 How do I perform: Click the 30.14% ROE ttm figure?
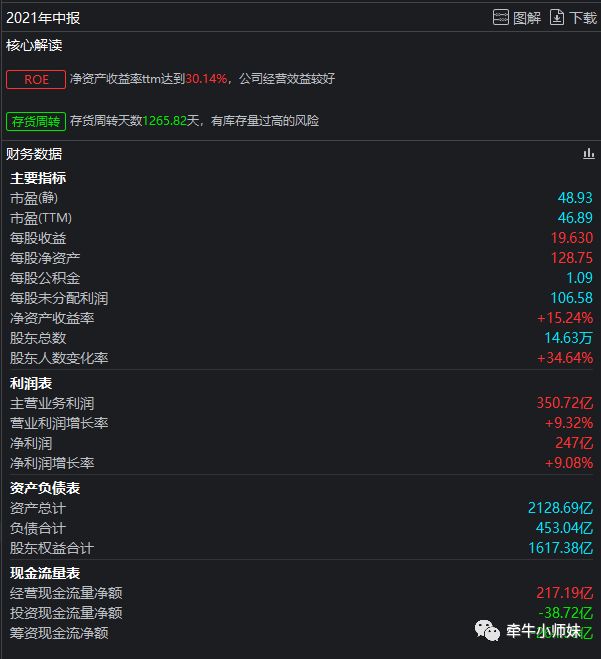(206, 79)
